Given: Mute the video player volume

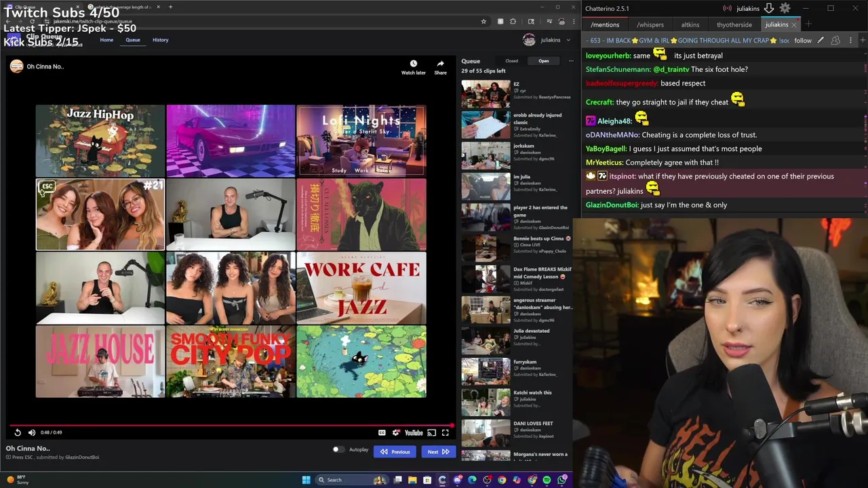Looking at the screenshot, I should (32, 432).
